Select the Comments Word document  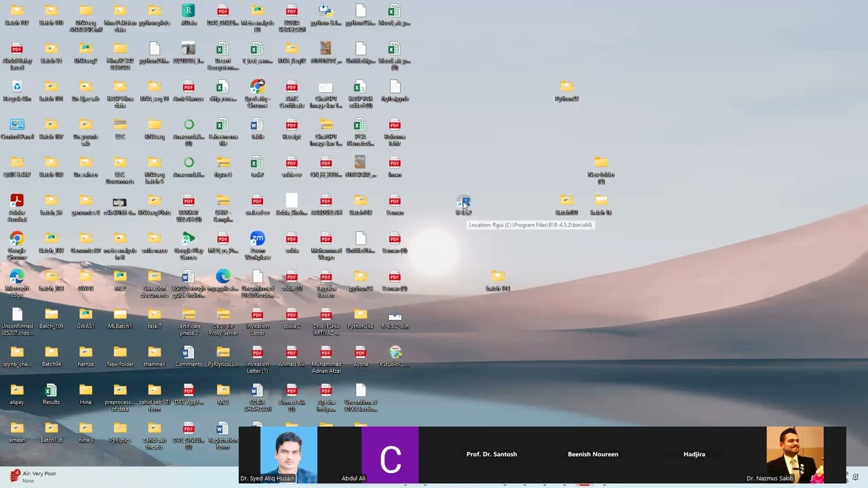pyautogui.click(x=189, y=357)
